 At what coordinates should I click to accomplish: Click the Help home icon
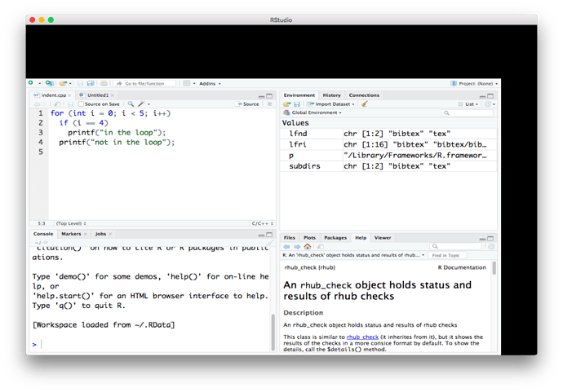tap(308, 246)
